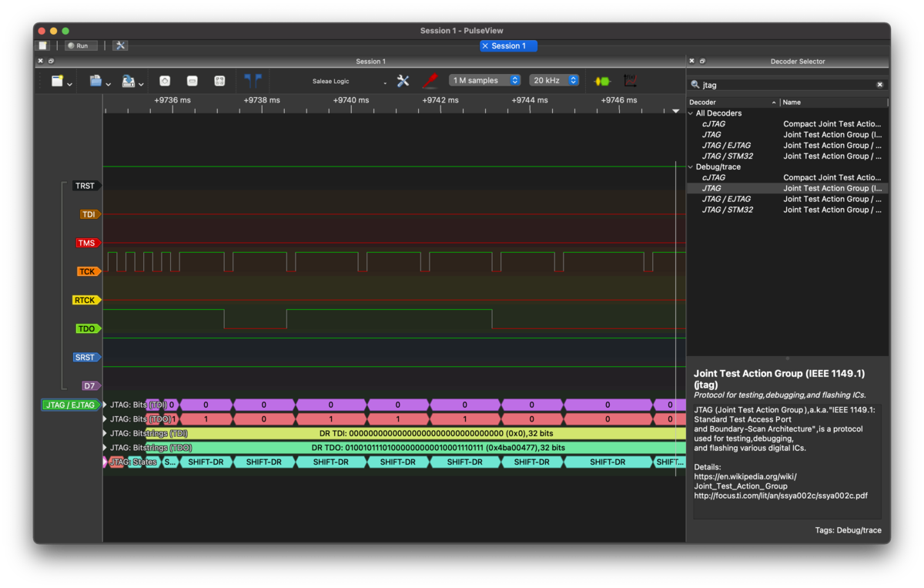Click the zoom out toolbar icon

pos(192,81)
